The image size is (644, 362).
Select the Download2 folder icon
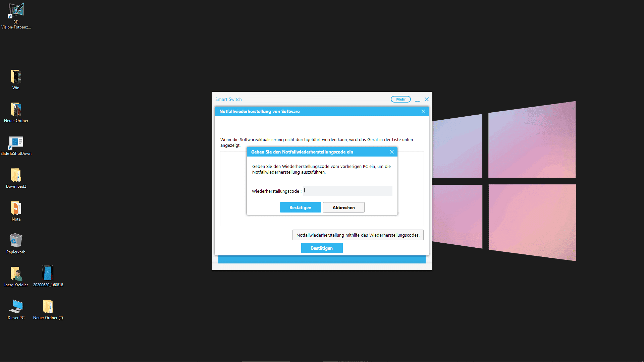click(16, 178)
